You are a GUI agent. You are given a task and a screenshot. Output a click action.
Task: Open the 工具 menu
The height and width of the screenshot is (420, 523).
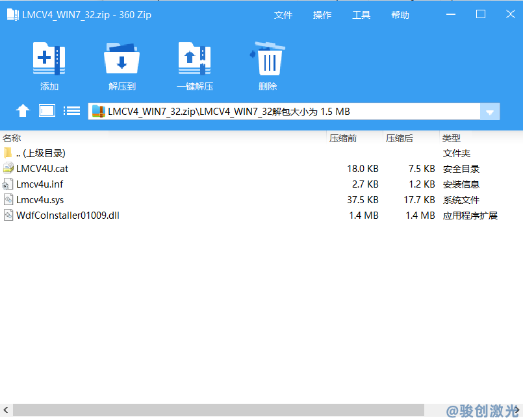point(361,15)
